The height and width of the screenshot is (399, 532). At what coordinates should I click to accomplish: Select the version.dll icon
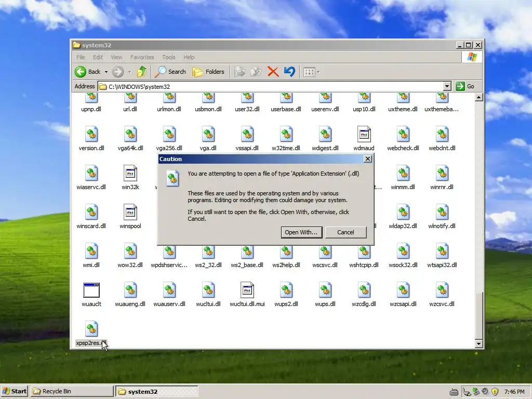(91, 135)
